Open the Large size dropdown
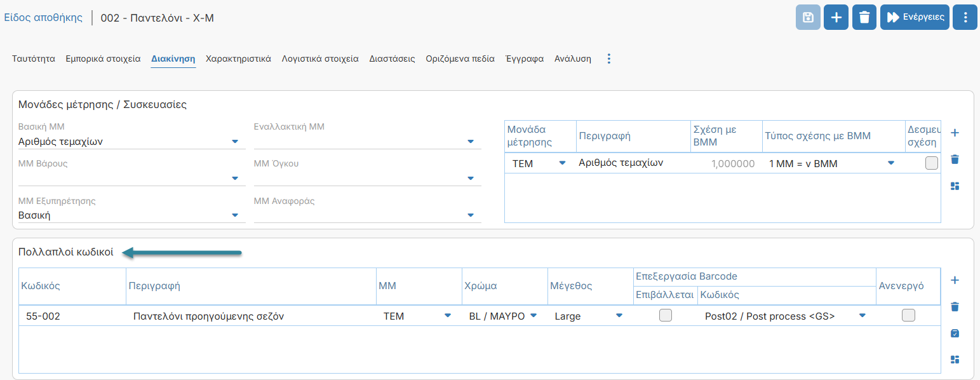Viewport: 980px width, 380px height. click(619, 315)
